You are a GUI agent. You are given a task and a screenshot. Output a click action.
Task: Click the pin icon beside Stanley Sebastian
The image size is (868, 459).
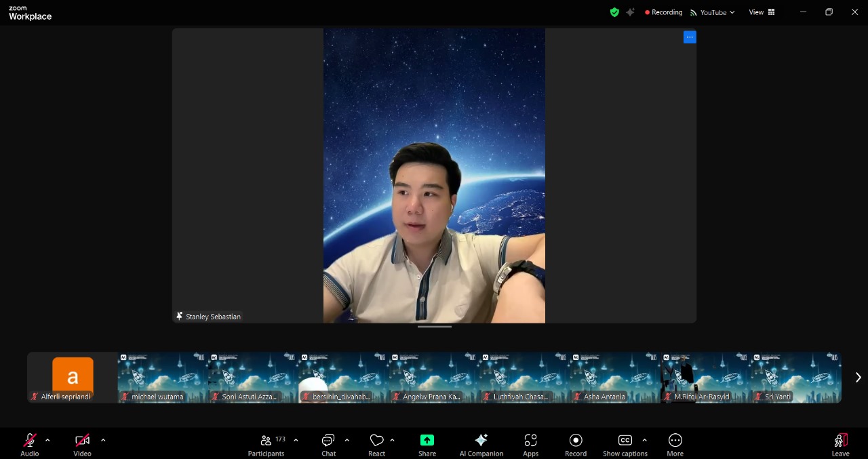pyautogui.click(x=180, y=316)
